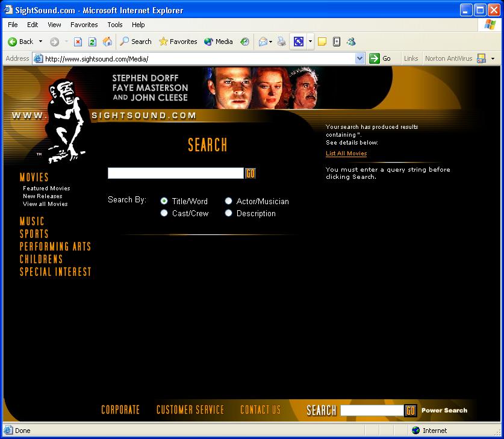Click the blue full-screen arrow icon

pos(298,42)
